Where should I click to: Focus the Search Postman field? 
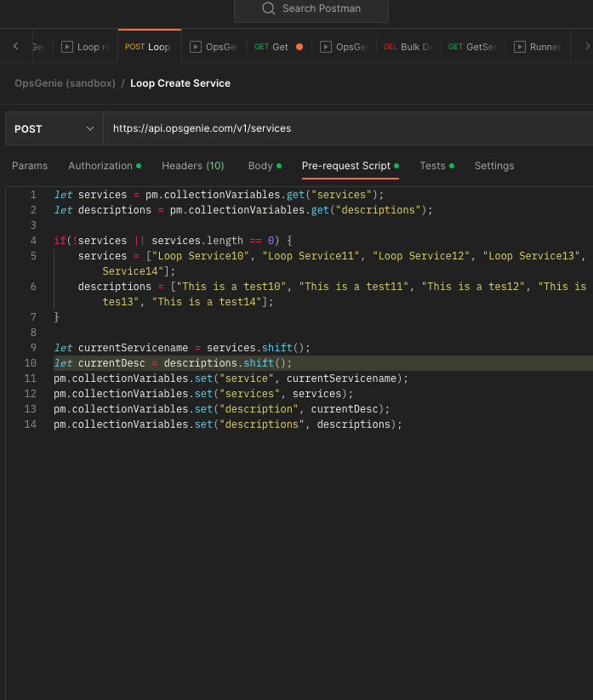click(x=311, y=10)
